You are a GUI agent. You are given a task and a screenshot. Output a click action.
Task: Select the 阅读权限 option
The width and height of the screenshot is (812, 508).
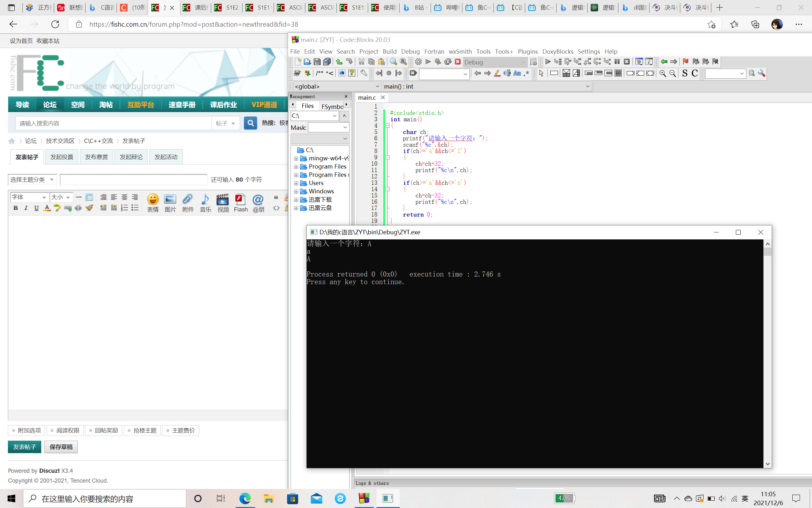(x=65, y=431)
